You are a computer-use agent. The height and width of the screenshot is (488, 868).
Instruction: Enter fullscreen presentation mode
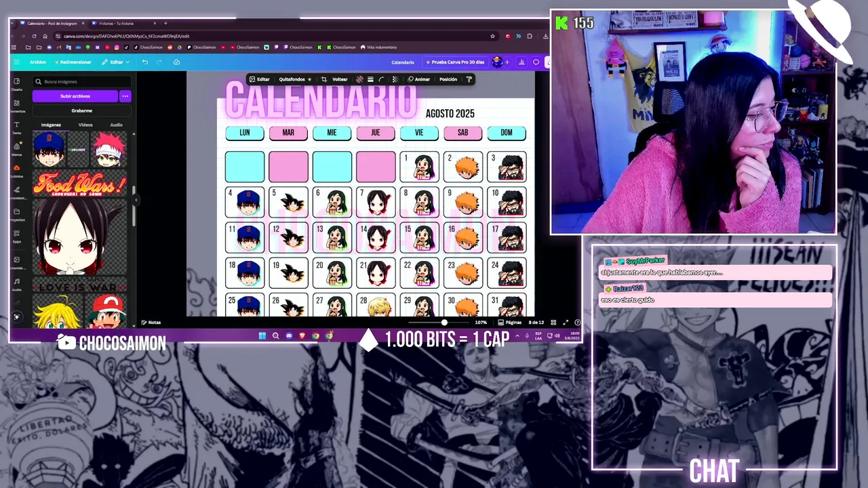[566, 323]
